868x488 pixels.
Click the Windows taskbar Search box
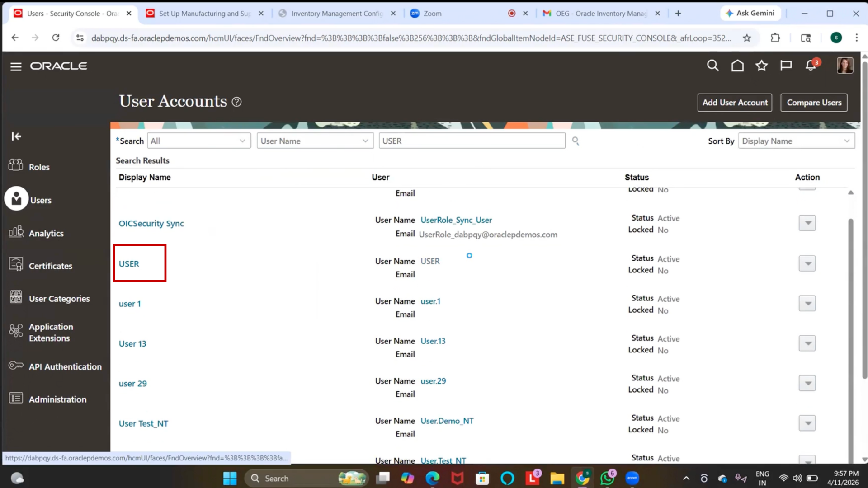point(306,478)
